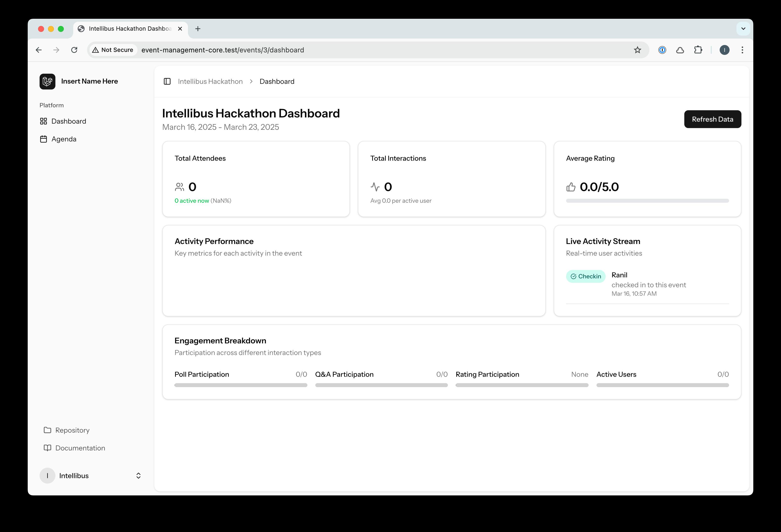
Task: Click the Laravel logo app icon
Action: pyautogui.click(x=47, y=82)
